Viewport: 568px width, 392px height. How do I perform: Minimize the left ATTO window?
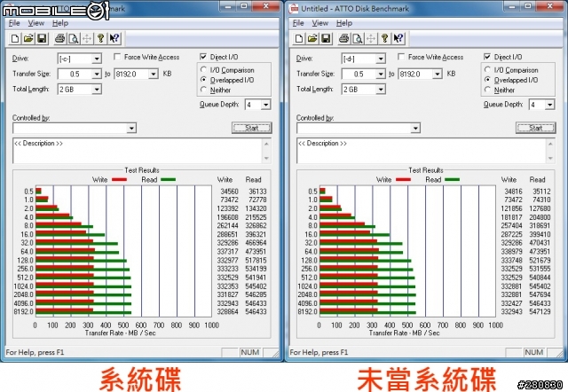(228, 6)
